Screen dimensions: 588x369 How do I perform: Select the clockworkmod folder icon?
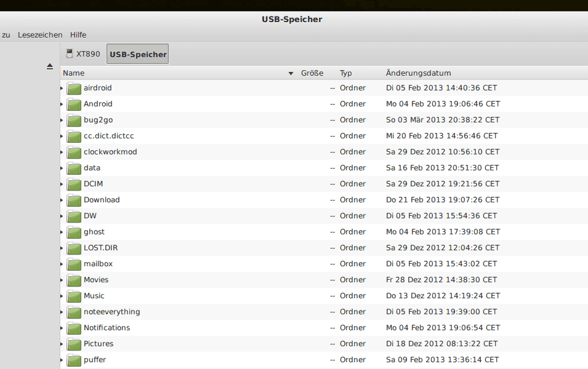(74, 152)
